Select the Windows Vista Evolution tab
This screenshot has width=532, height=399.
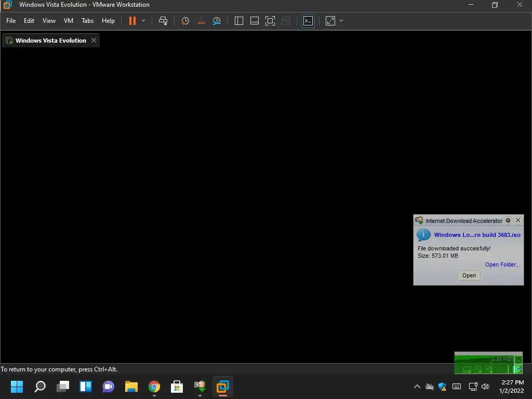51,41
